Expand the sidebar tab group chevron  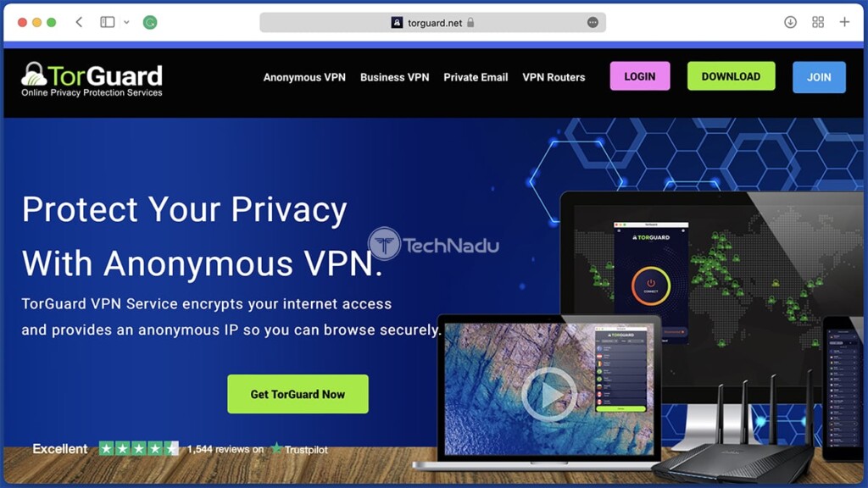coord(127,22)
